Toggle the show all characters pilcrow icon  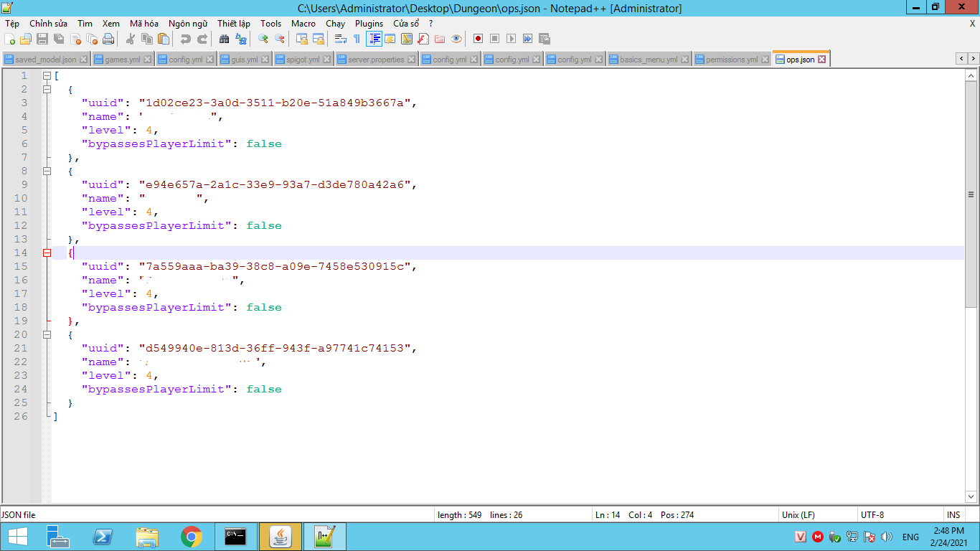357,39
